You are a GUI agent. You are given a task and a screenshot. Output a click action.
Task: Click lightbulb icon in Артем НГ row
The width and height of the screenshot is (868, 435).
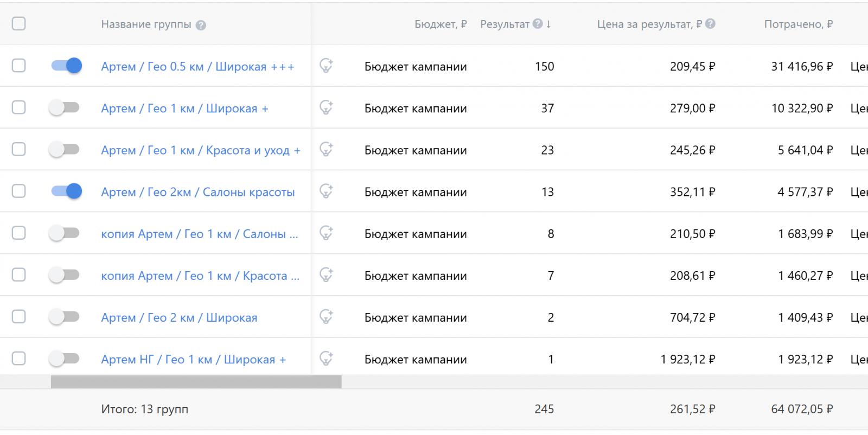pyautogui.click(x=326, y=359)
